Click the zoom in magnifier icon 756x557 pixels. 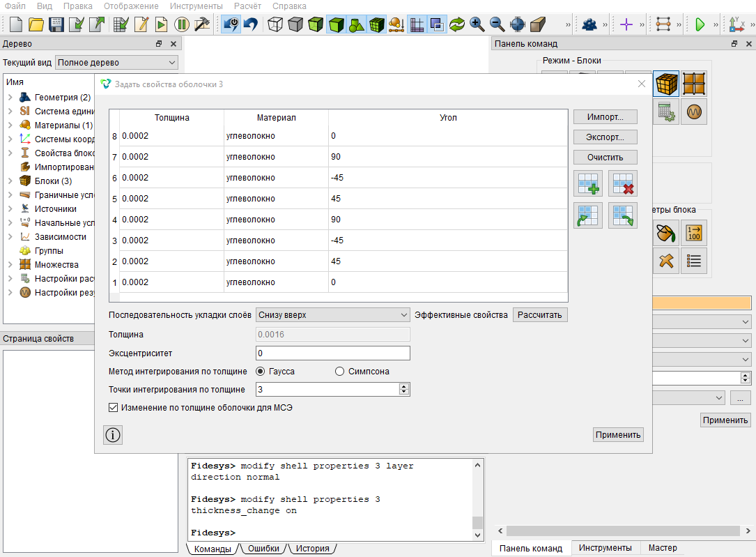click(x=477, y=24)
